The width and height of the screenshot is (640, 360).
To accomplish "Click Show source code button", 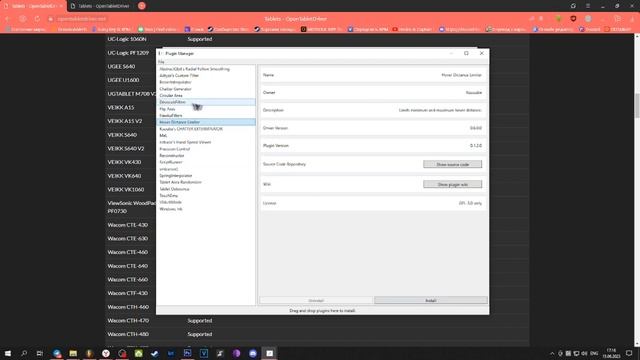I will point(452,164).
